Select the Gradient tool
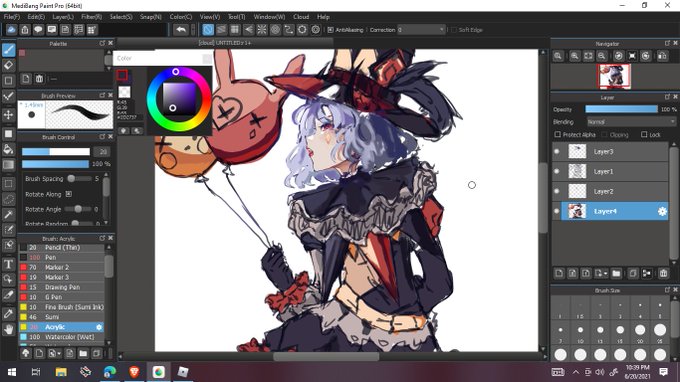680x382 pixels. pos(8,165)
